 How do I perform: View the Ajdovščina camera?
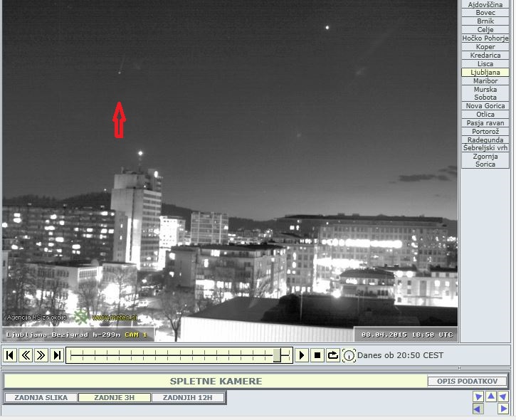(x=485, y=4)
